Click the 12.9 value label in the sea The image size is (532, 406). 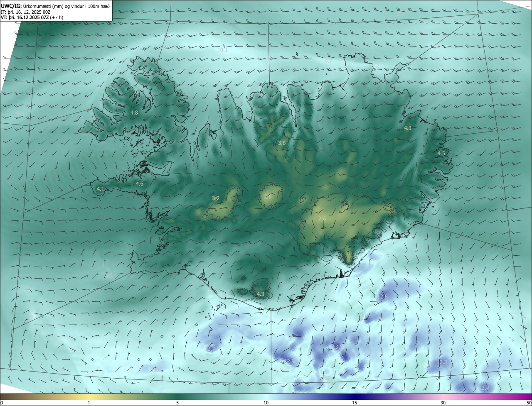click(289, 362)
